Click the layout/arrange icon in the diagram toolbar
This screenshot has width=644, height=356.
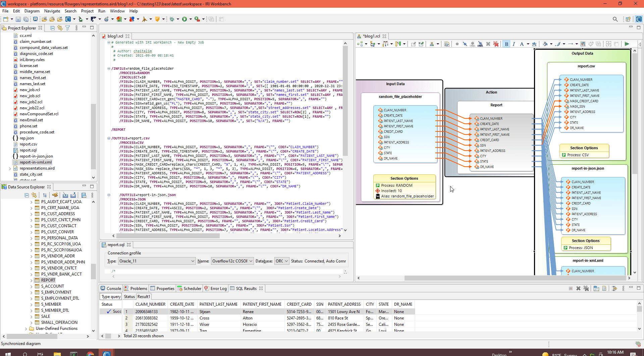432,44
